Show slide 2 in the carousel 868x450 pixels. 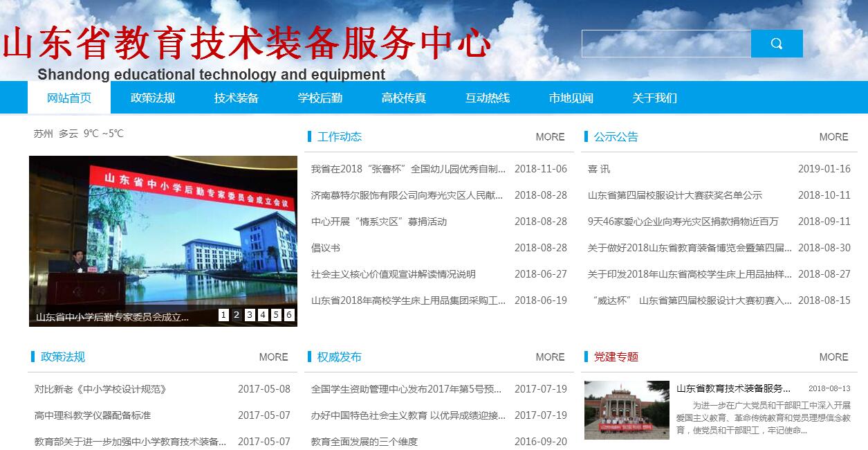point(237,315)
